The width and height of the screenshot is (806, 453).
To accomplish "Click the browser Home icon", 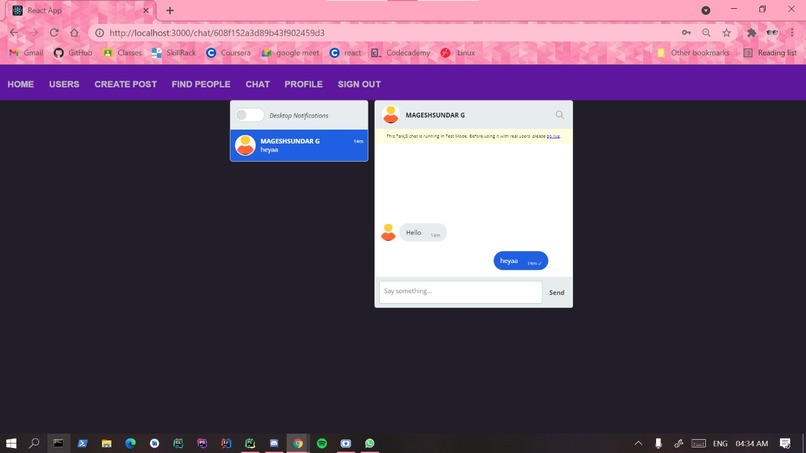I will coord(75,33).
